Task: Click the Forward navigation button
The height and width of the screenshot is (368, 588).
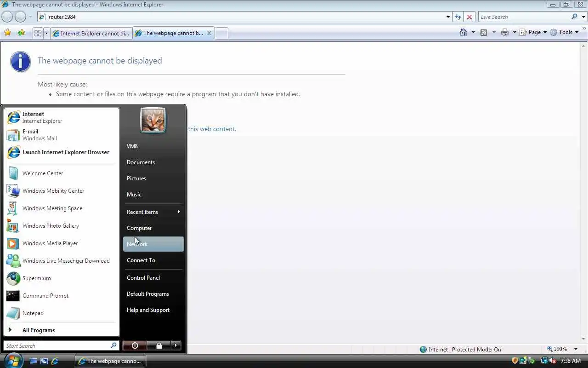Action: (20, 17)
